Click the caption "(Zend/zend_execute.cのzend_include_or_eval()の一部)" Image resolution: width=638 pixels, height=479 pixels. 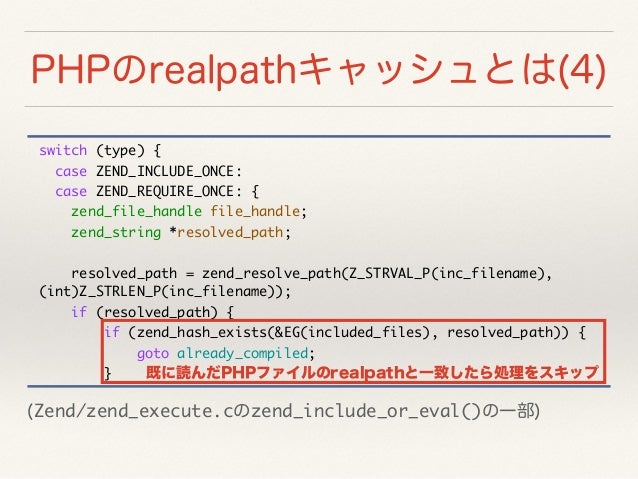[x=284, y=411]
